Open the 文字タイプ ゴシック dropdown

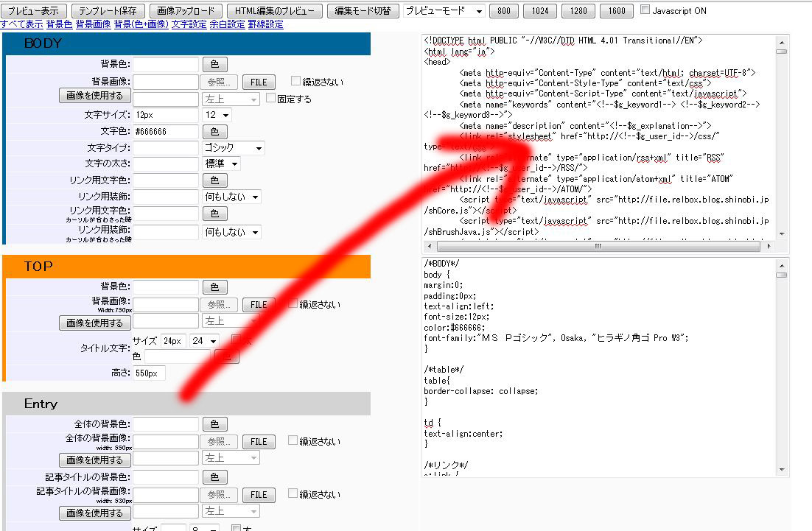pyautogui.click(x=233, y=148)
